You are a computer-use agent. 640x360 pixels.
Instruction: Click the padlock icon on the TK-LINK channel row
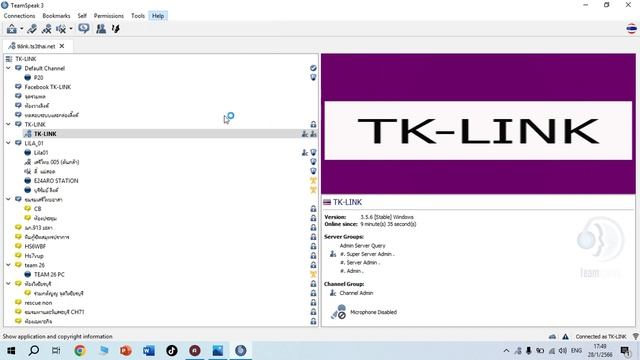pyautogui.click(x=313, y=124)
